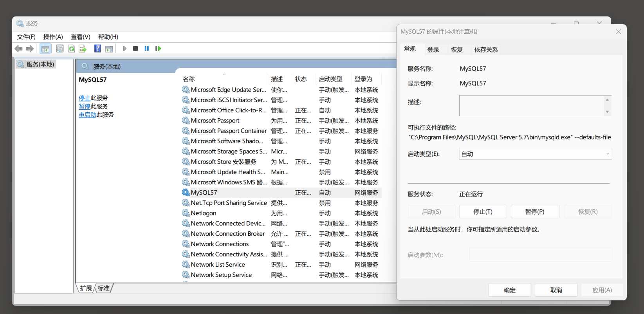The width and height of the screenshot is (644, 314).
Task: Click the Export List toolbar icon
Action: 83,49
